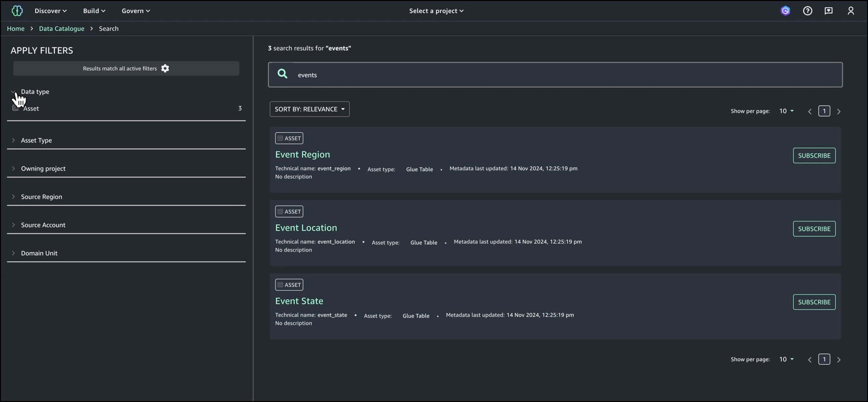The image size is (868, 402).
Task: Go to next page in top pagination
Action: coord(839,111)
